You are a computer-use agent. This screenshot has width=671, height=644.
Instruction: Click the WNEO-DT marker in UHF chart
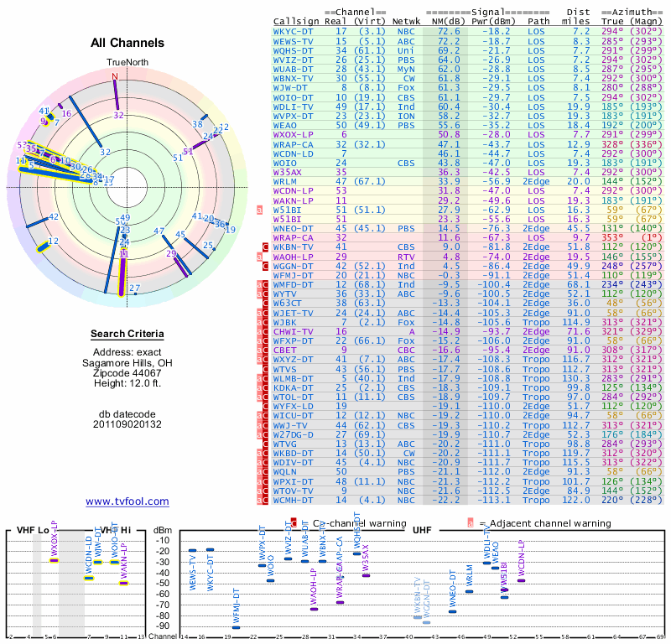click(x=452, y=611)
